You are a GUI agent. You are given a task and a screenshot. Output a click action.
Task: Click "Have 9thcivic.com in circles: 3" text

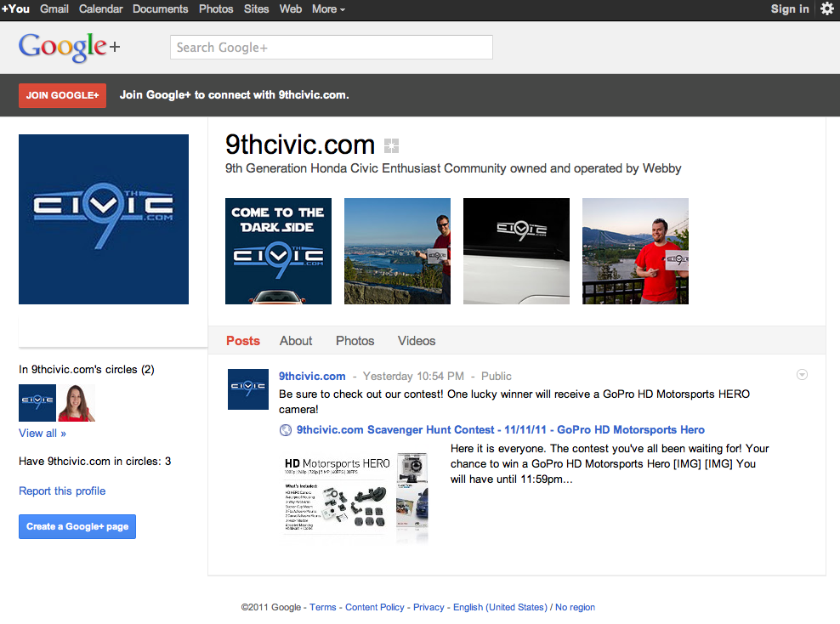[x=95, y=462]
